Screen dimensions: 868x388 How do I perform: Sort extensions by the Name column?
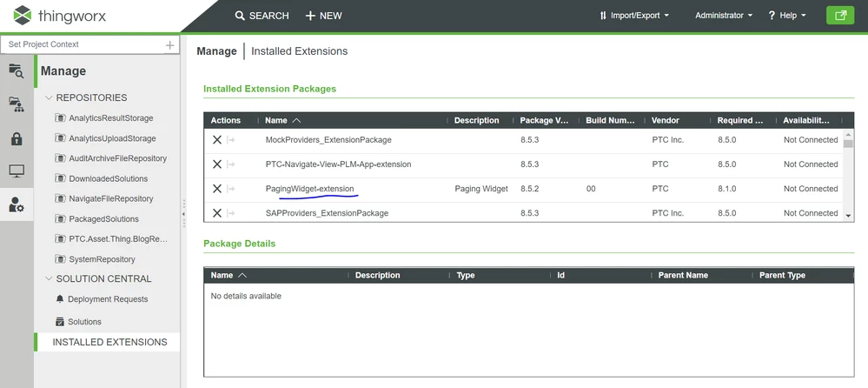[282, 120]
